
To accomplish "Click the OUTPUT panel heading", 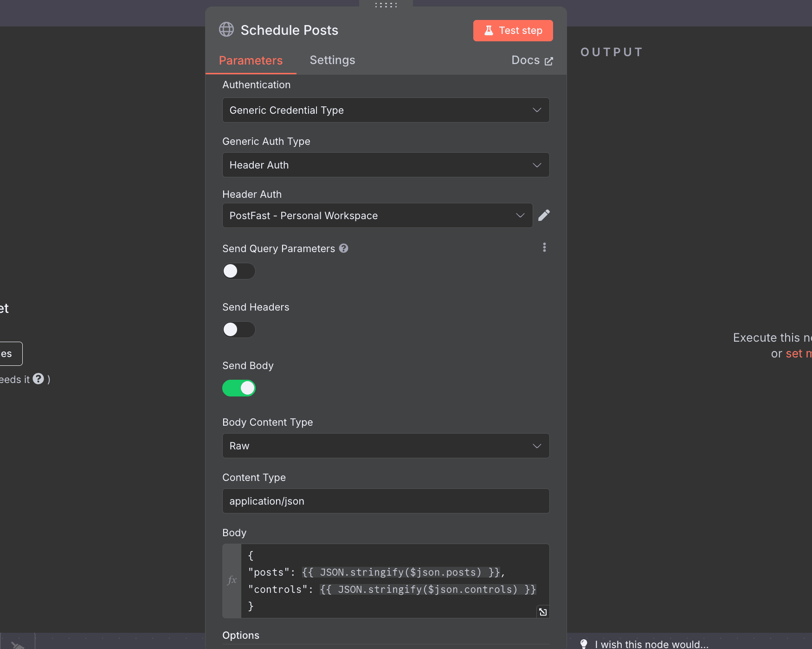I will click(x=612, y=52).
